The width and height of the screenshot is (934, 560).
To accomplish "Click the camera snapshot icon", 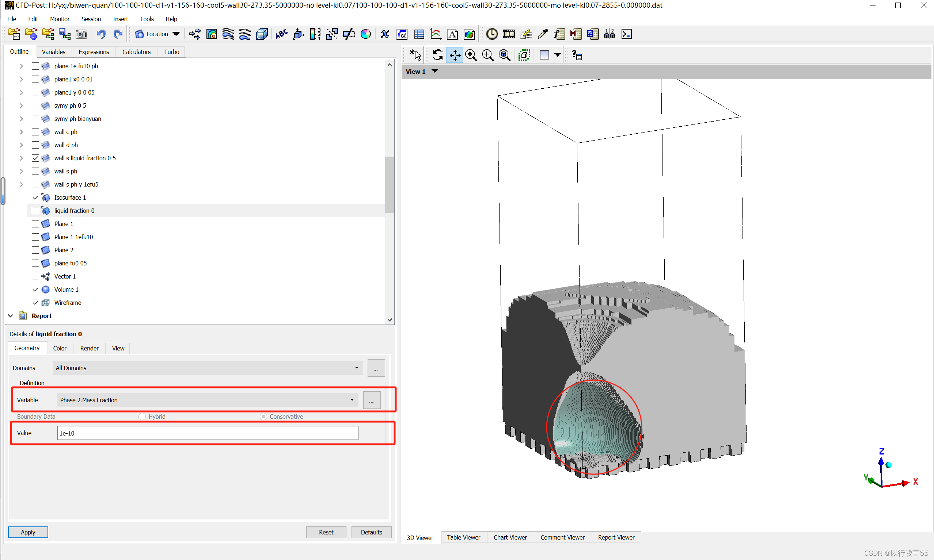I will pyautogui.click(x=81, y=34).
